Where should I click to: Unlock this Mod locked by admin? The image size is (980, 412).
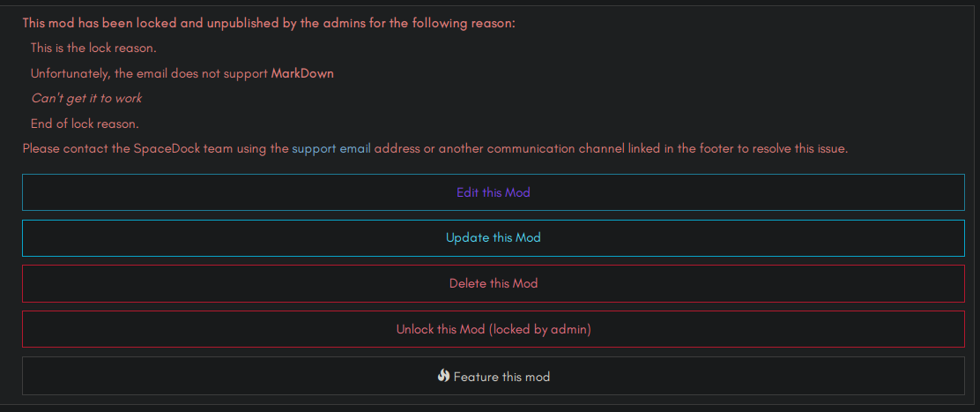click(493, 330)
